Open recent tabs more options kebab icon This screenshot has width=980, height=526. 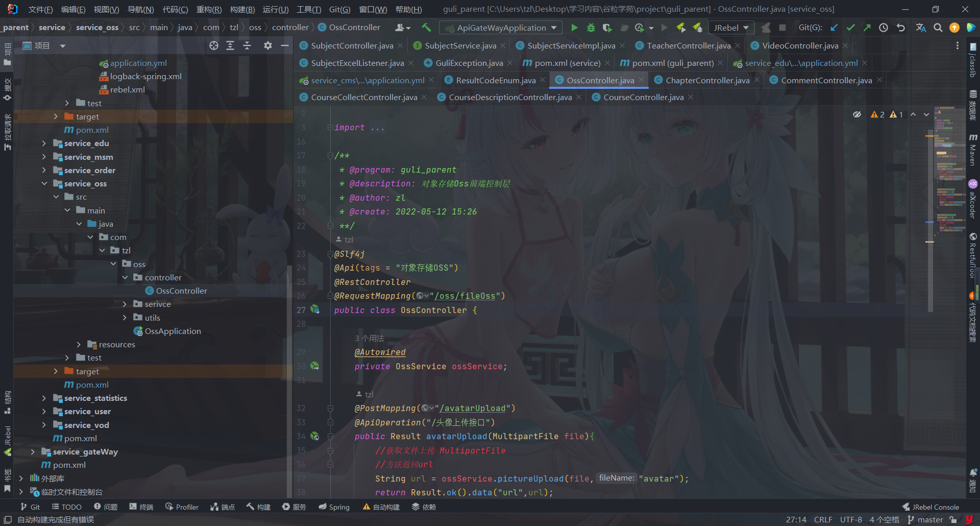(957, 45)
